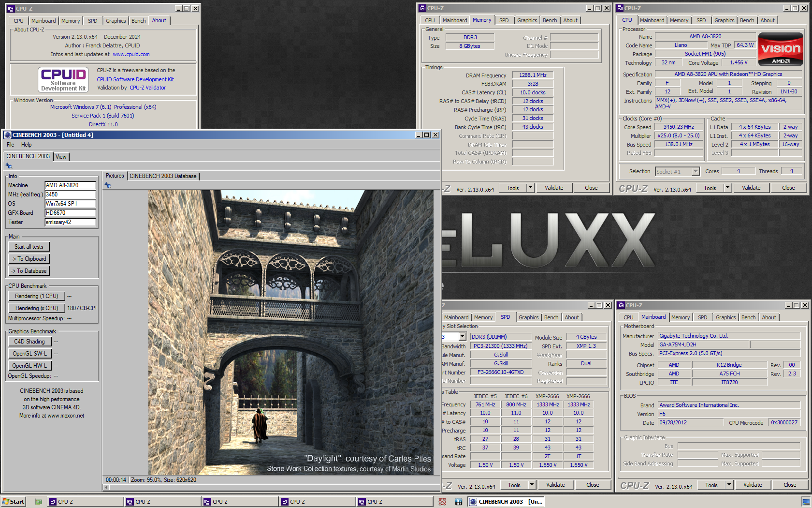The height and width of the screenshot is (508, 812).
Task: Select the Memory tab in the Mainboard window
Action: [681, 317]
